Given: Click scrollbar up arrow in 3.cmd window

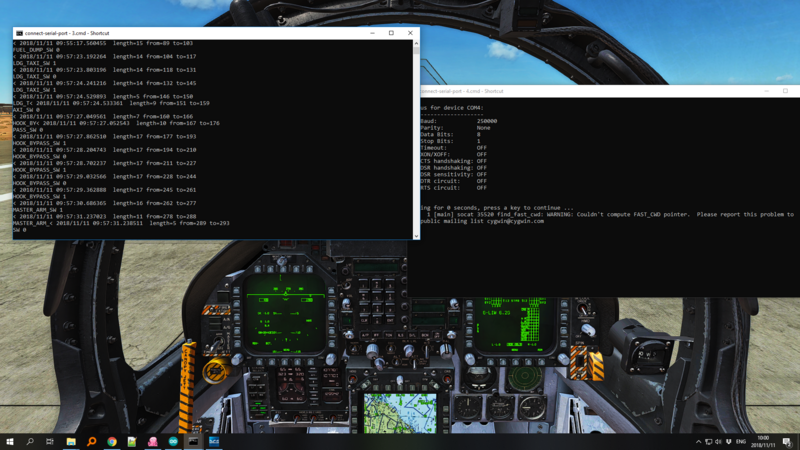Looking at the screenshot, I should (416, 44).
